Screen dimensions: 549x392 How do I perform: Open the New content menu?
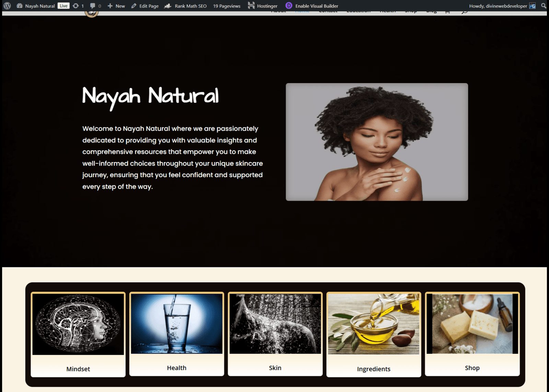coord(116,6)
